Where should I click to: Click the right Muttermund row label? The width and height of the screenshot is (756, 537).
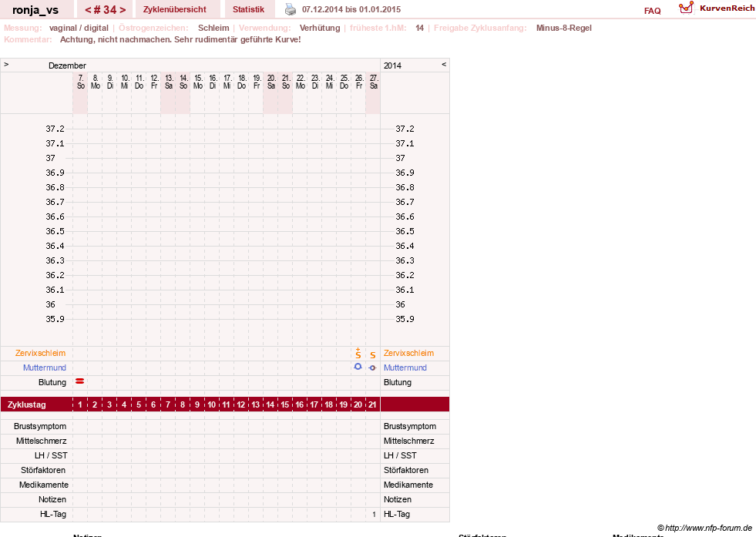click(x=405, y=368)
